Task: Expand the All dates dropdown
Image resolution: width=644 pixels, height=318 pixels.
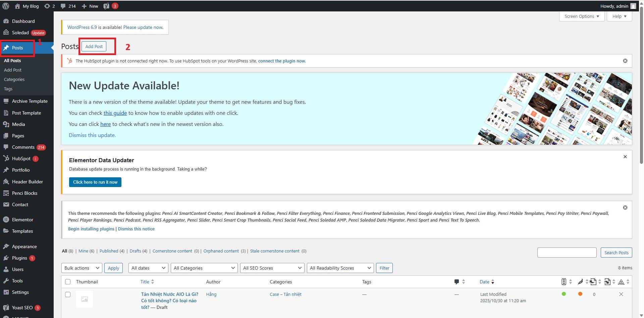Action: tap(148, 268)
